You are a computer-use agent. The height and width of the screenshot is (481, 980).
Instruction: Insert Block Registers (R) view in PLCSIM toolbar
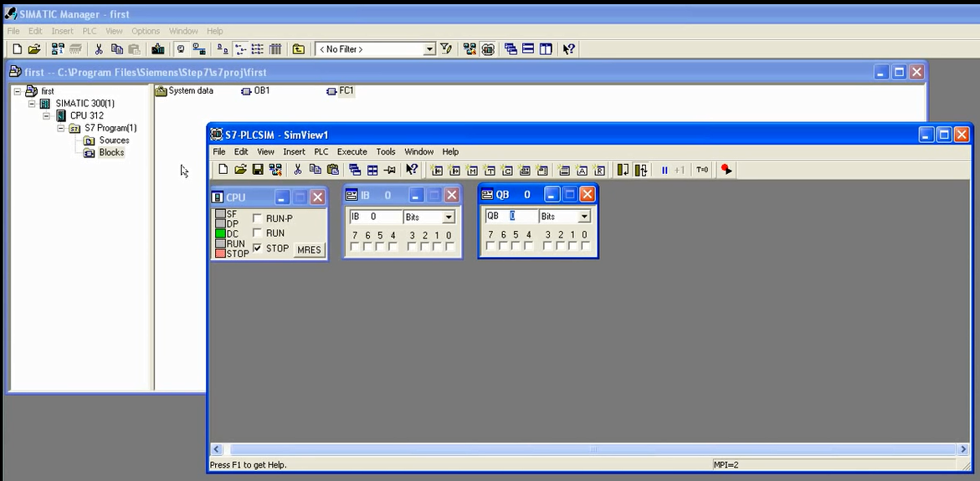pos(599,170)
